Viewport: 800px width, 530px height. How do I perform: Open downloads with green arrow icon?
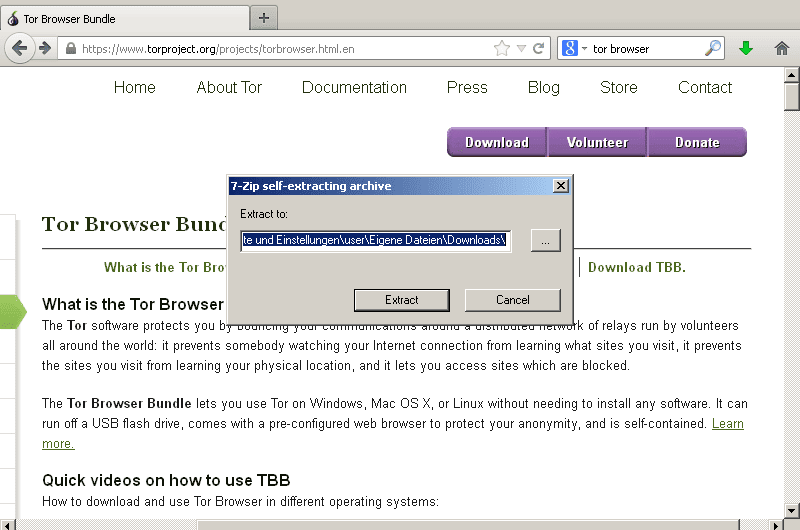[x=746, y=48]
